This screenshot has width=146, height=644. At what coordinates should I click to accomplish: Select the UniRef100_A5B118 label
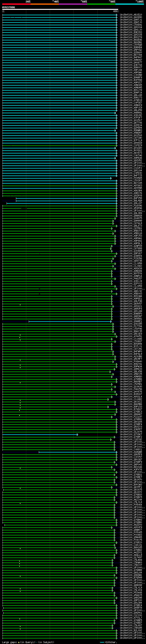(131, 233)
